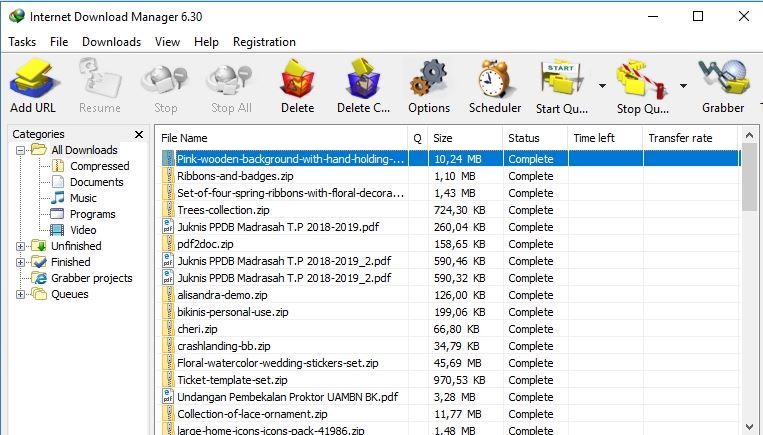
Task: Expand the Unfinished tree node
Action: pos(20,246)
